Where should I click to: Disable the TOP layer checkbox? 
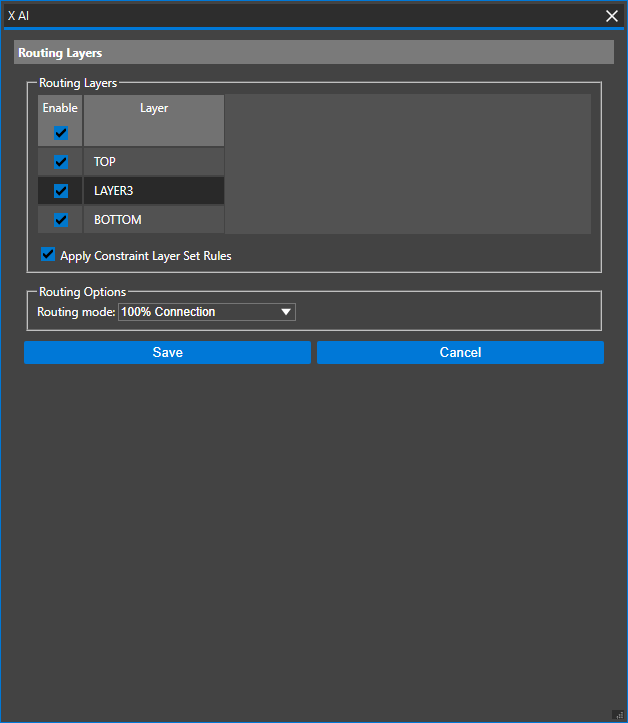[60, 162]
